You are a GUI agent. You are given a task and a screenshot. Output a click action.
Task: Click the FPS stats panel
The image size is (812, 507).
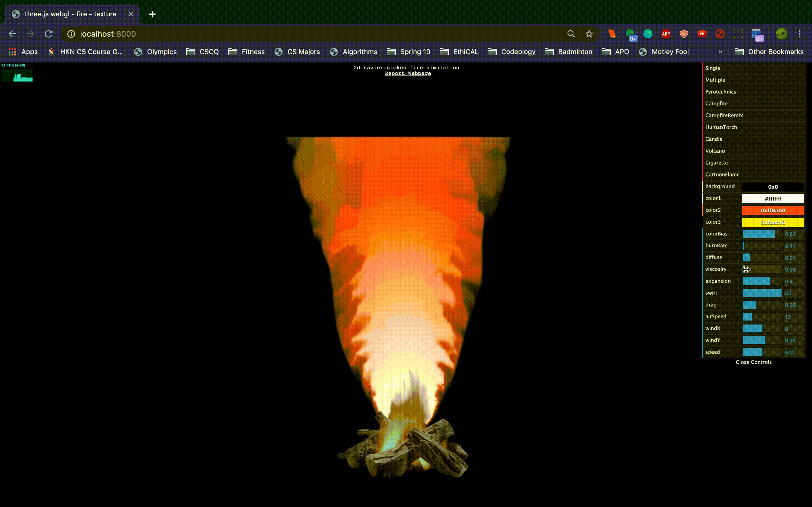17,72
